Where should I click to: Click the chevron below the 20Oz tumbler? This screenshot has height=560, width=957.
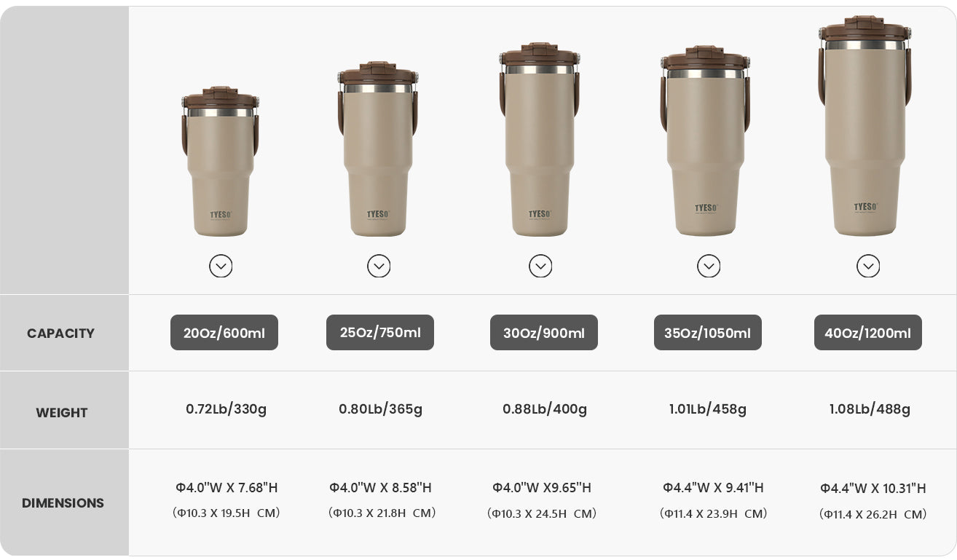(221, 266)
